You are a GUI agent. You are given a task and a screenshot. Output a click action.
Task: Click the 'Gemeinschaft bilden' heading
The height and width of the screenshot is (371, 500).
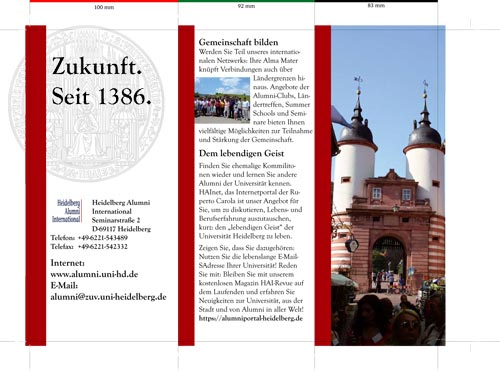[x=238, y=42]
